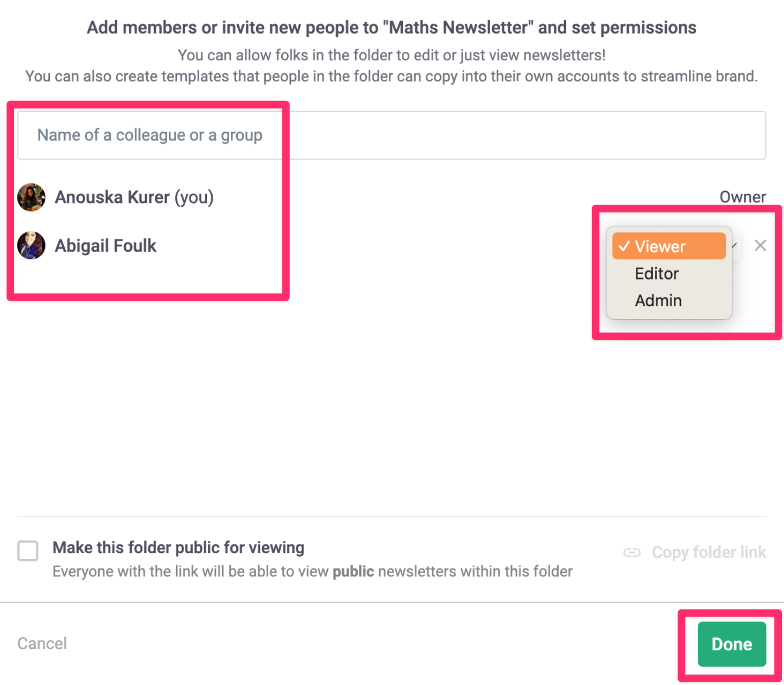Click the "Everyone with the link" description text
784x685 pixels.
tap(312, 572)
